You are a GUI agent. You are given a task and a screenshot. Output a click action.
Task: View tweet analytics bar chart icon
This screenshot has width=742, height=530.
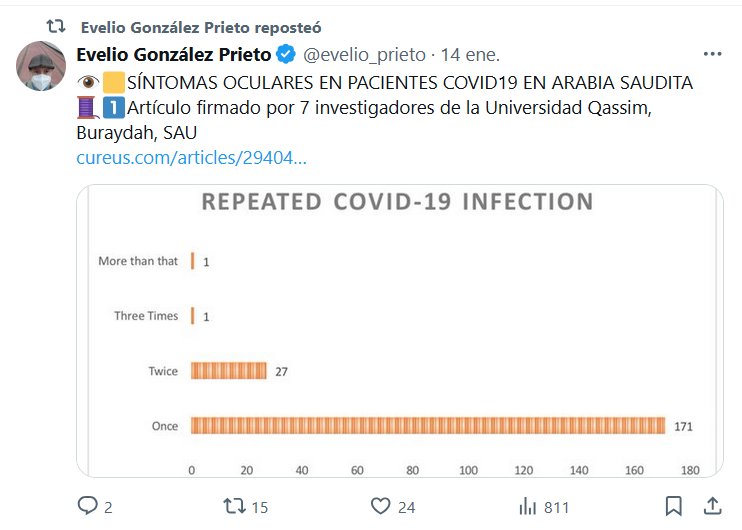(527, 506)
